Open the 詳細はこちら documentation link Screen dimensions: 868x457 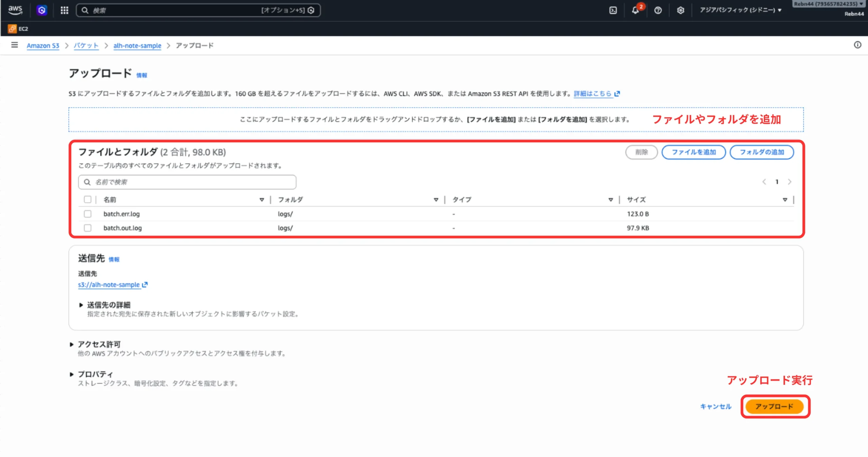coord(593,94)
